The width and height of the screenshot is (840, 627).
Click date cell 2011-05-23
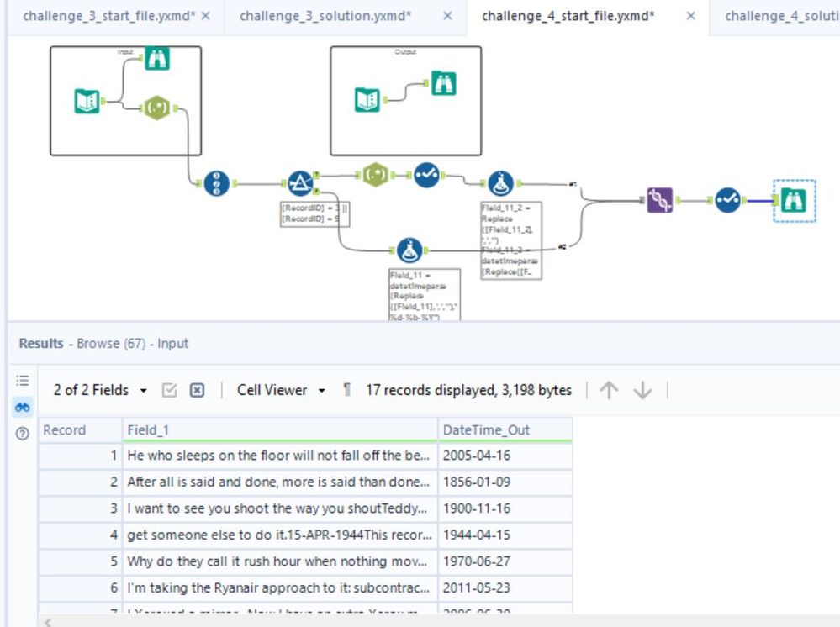505,587
